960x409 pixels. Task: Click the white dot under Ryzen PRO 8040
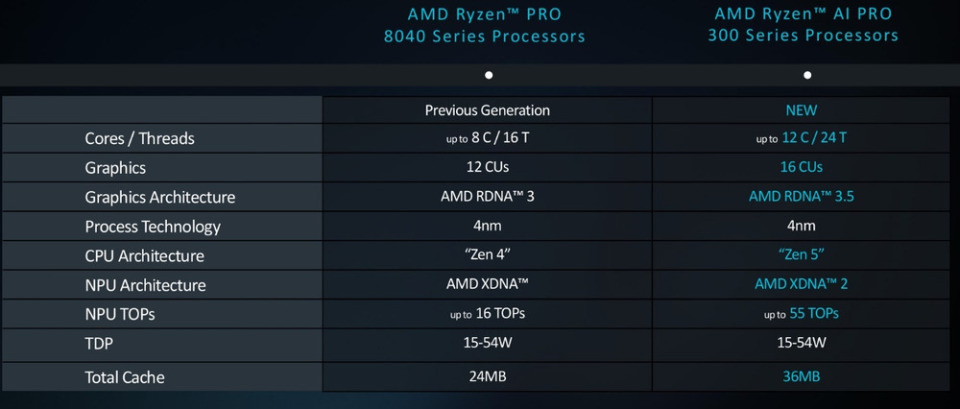click(488, 75)
